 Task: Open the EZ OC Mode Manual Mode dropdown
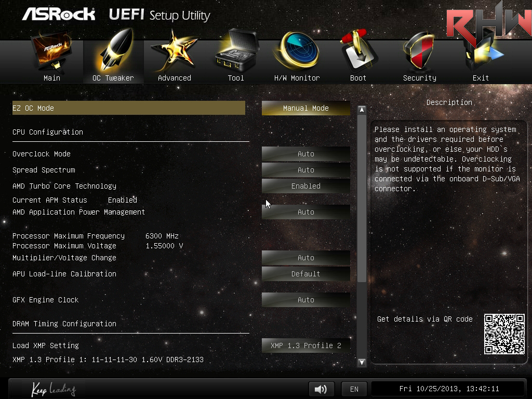[x=305, y=108]
